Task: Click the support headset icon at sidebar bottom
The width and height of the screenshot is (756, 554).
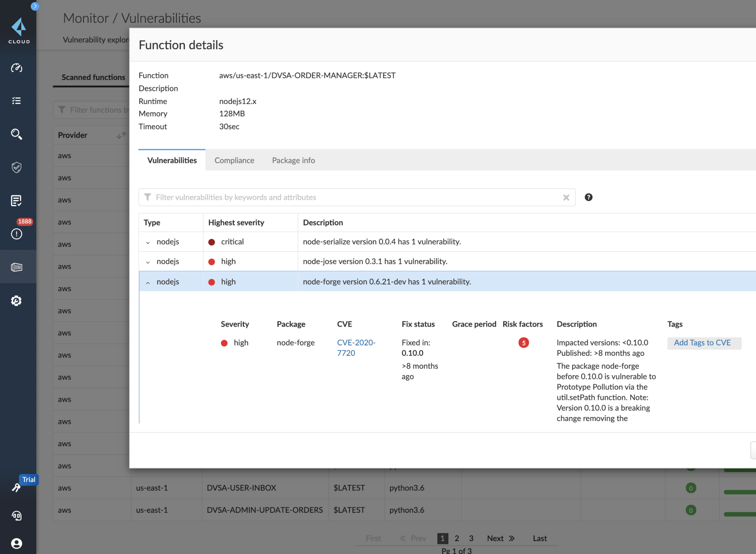Action: click(16, 516)
